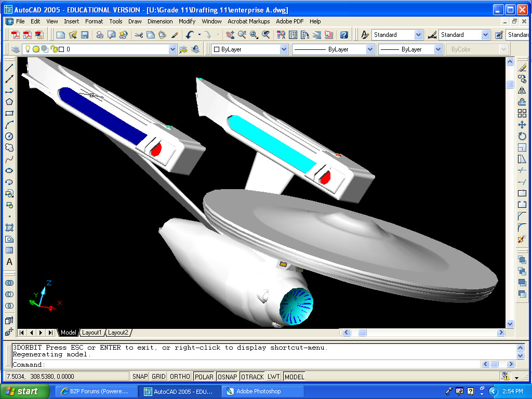This screenshot has height=399, width=532.
Task: Expand the layer 0 dropdown
Action: (x=172, y=49)
